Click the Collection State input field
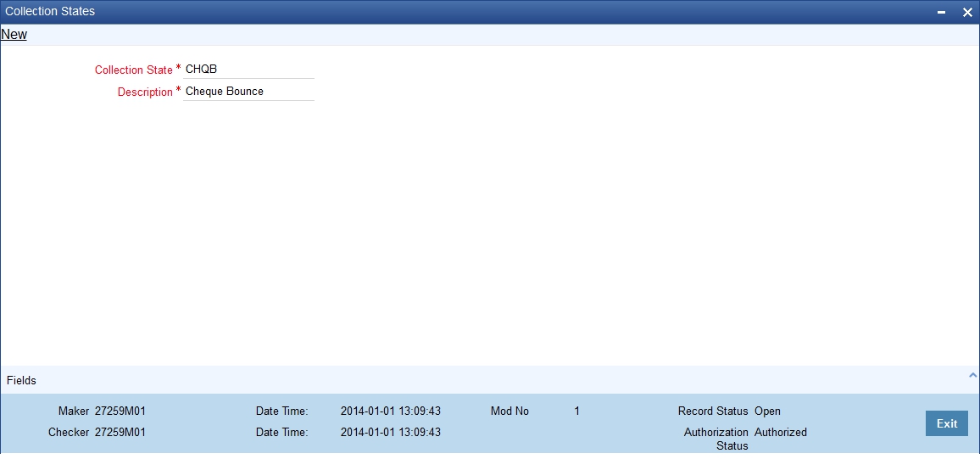 [x=248, y=70]
